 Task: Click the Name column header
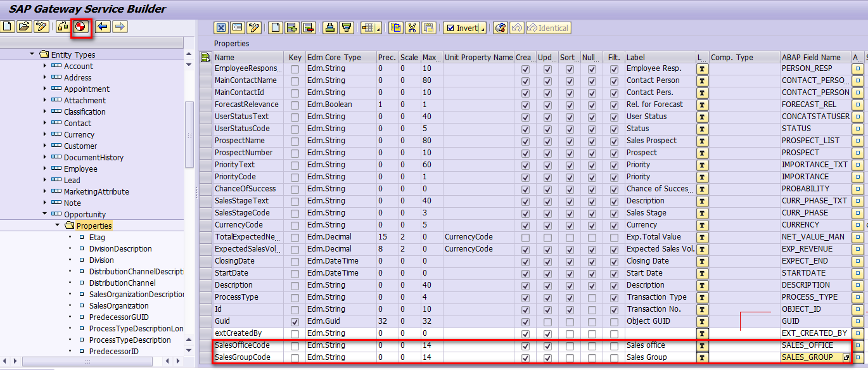(x=248, y=57)
